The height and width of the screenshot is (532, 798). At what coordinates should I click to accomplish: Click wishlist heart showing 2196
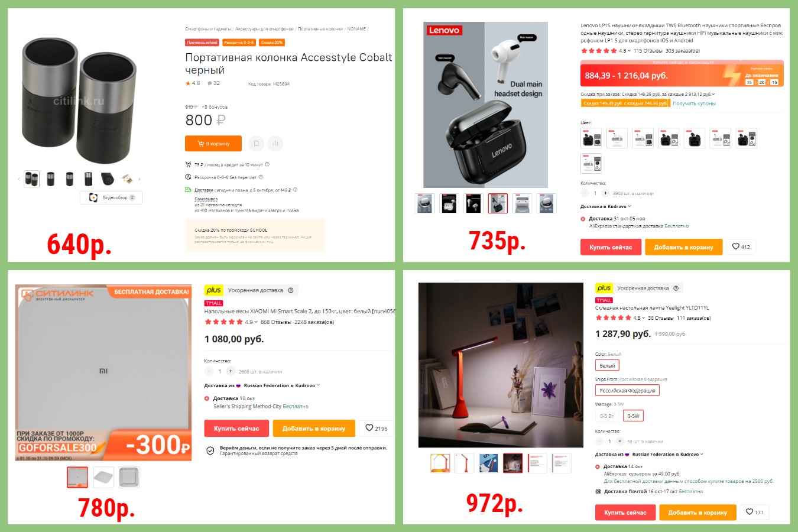click(377, 428)
